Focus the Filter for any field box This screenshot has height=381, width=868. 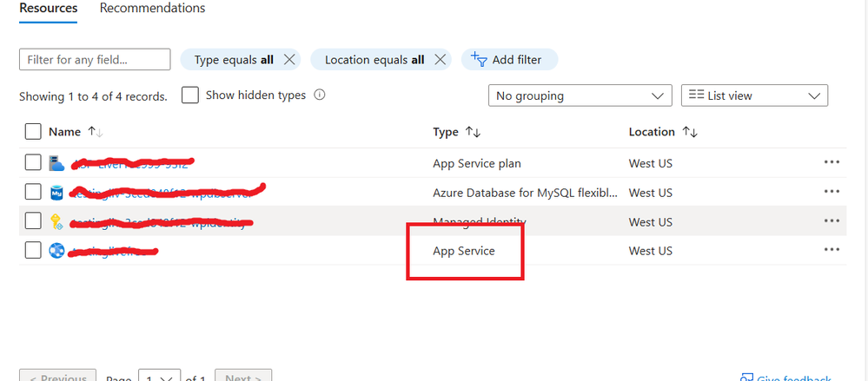[x=95, y=60]
